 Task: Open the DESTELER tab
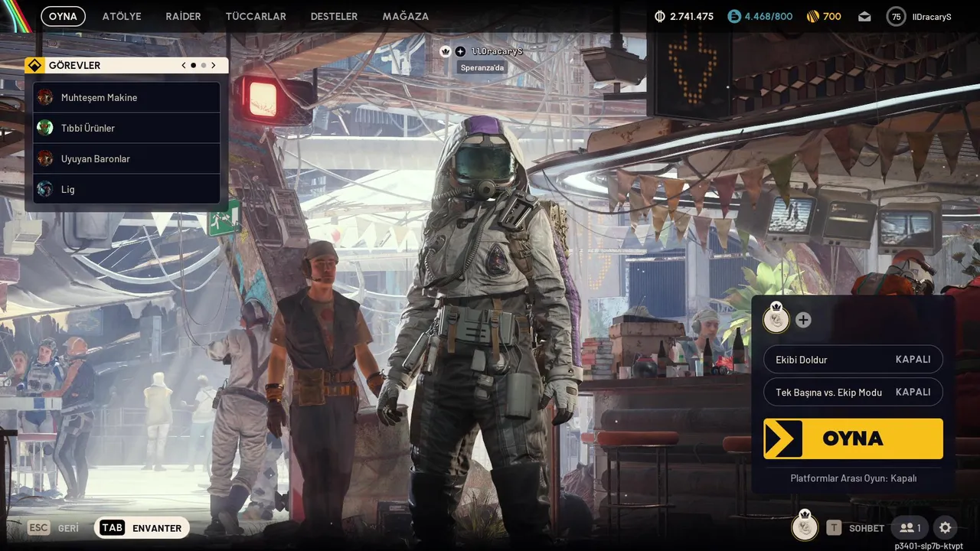(334, 16)
